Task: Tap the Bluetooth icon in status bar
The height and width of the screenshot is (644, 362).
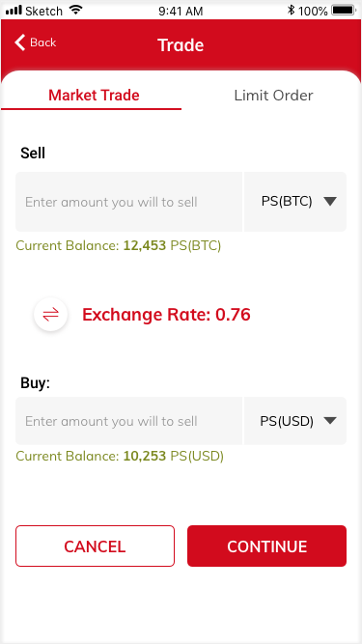Action: pos(291,11)
